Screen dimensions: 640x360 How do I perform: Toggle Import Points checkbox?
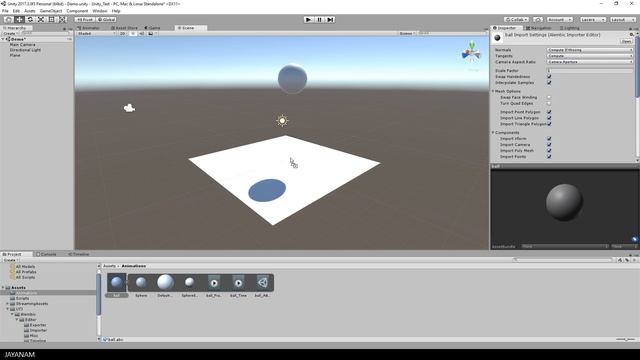(549, 156)
